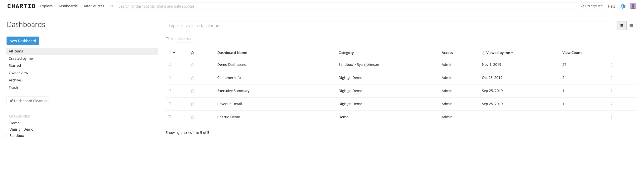Click the New Dashboard button
Screen dimensions: 644x176
click(x=23, y=41)
